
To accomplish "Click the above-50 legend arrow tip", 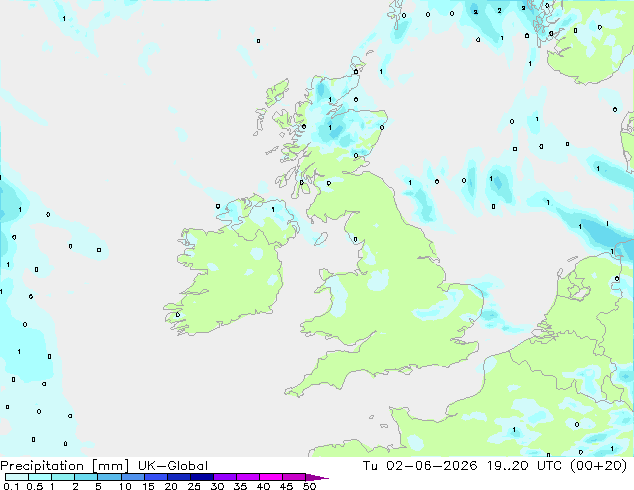I will coord(317,477).
